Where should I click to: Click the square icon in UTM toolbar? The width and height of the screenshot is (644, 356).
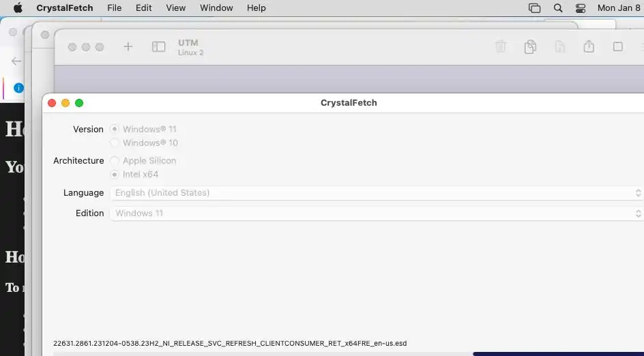(617, 47)
